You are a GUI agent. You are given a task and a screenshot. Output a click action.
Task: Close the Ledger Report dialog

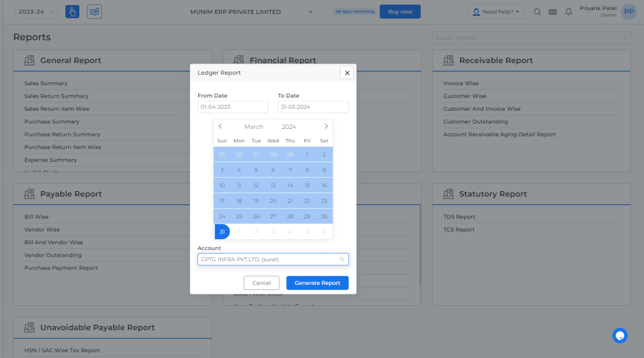pos(347,73)
